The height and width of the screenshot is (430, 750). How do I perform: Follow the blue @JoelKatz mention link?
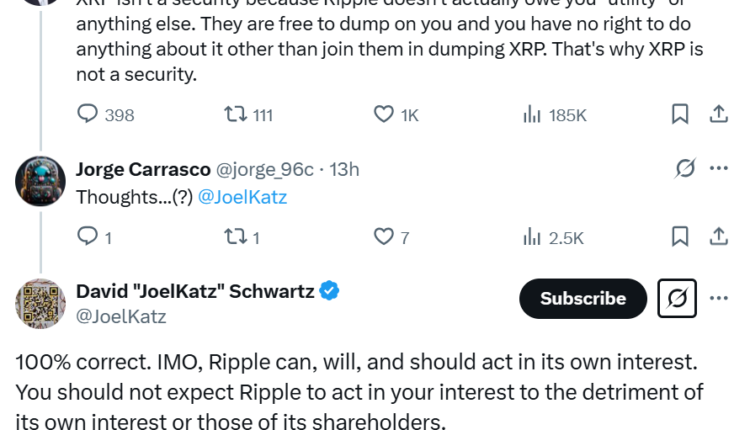coord(243,197)
